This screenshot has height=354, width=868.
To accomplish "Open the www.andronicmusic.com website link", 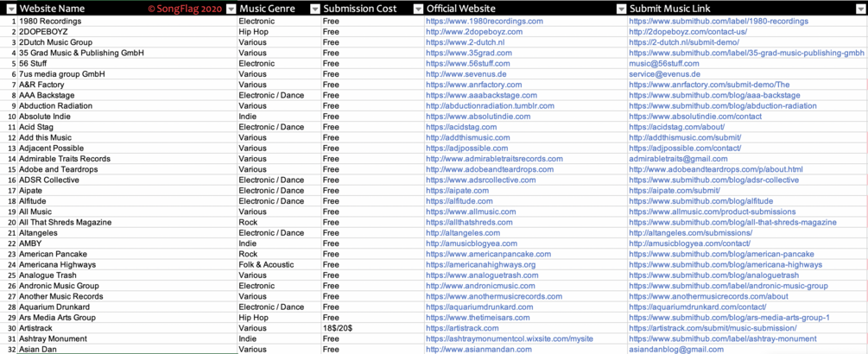I will tap(480, 286).
